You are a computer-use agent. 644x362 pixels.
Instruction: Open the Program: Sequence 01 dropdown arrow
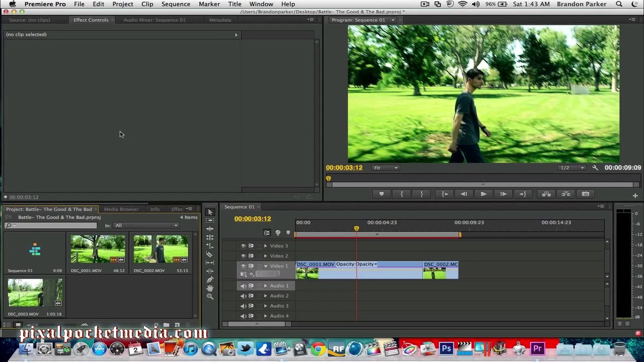(393, 20)
